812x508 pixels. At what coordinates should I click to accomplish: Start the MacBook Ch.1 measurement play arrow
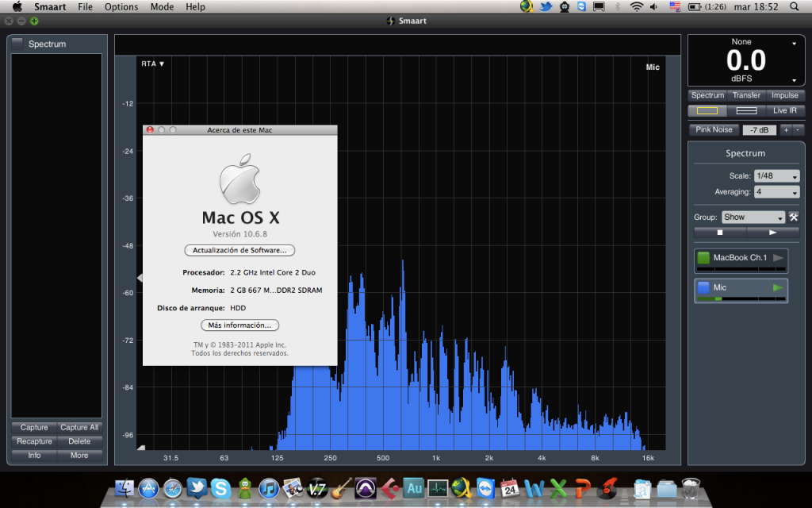click(x=778, y=258)
